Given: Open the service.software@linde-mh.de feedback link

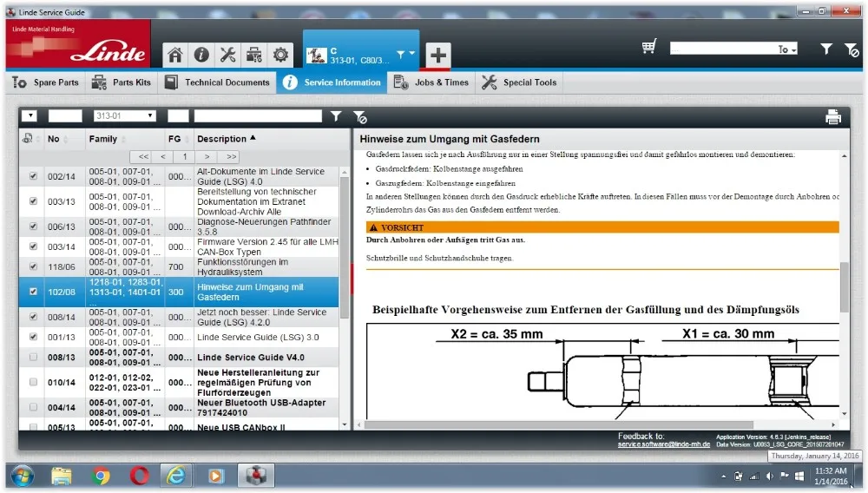Looking at the screenshot, I should (664, 444).
